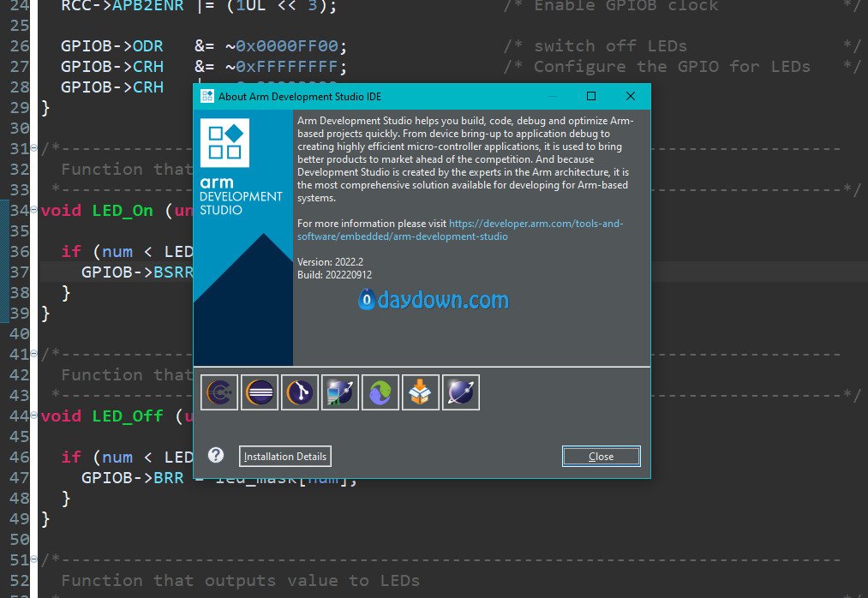Click the dialog title bar application icon
Screen dimensions: 868x598
pos(207,96)
